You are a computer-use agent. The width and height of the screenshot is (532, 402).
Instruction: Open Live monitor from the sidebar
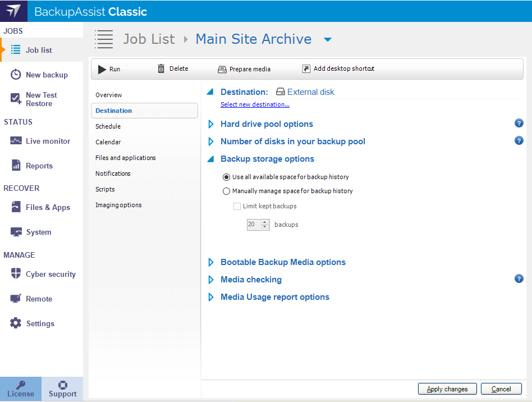coord(16,141)
